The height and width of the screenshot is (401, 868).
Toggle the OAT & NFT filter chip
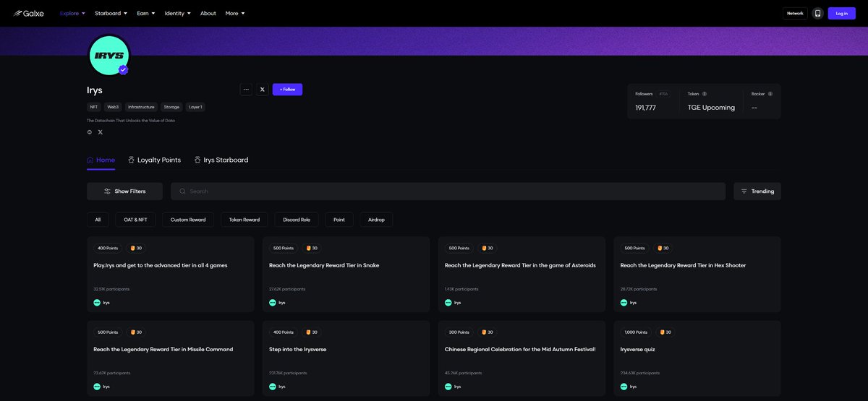135,220
